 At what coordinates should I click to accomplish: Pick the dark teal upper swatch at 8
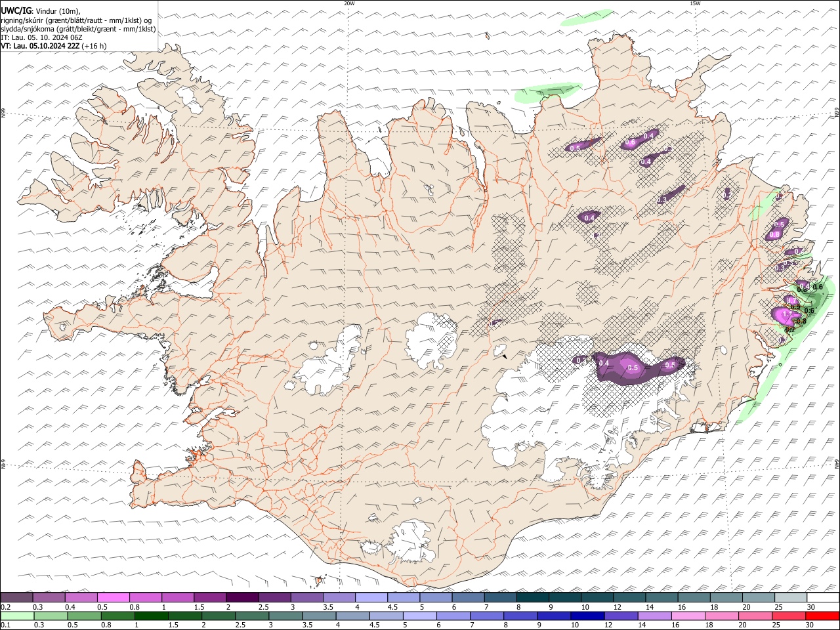532,598
